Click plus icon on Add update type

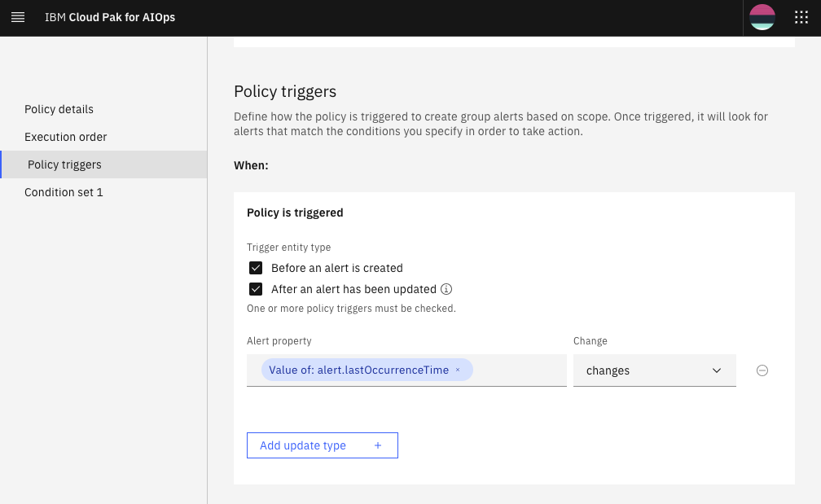click(378, 445)
